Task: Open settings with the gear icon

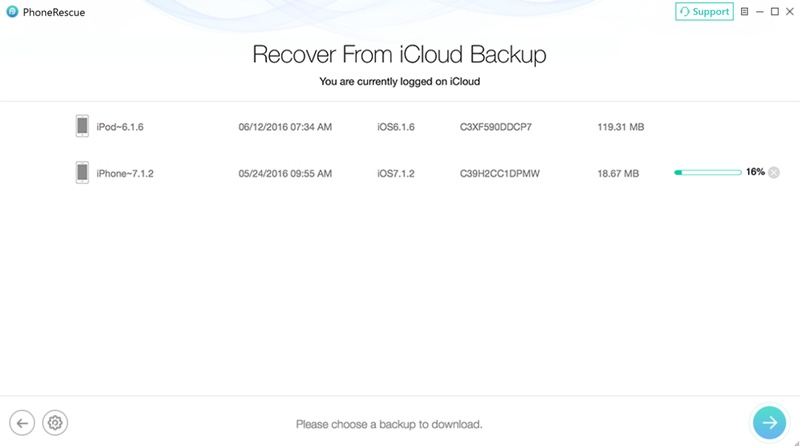Action: [x=55, y=423]
